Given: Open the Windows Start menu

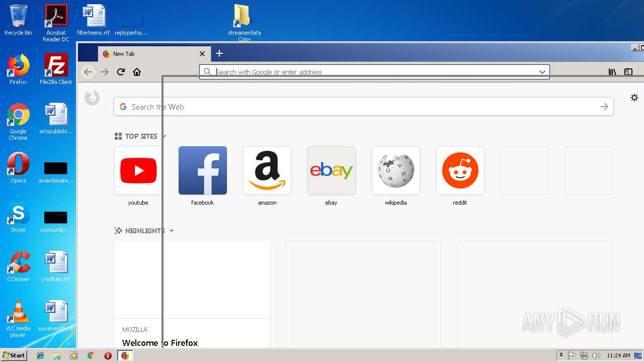Looking at the screenshot, I should tap(14, 355).
